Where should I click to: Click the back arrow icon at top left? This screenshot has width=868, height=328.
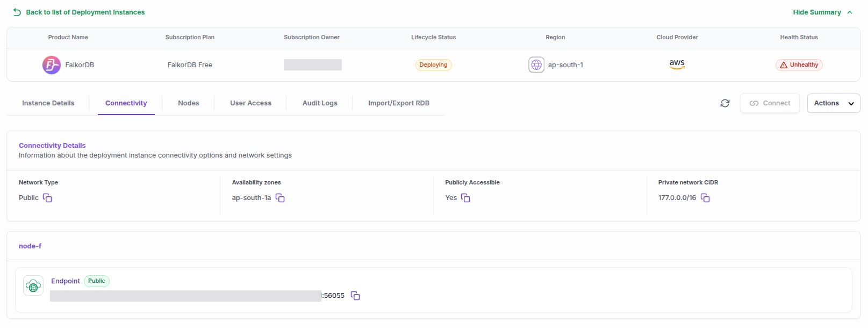pos(17,12)
